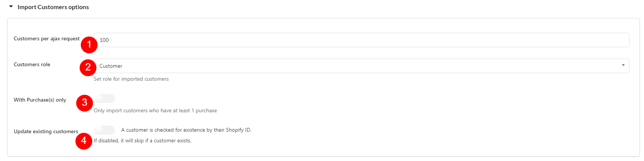Click the red number 1 badge

pyautogui.click(x=89, y=45)
